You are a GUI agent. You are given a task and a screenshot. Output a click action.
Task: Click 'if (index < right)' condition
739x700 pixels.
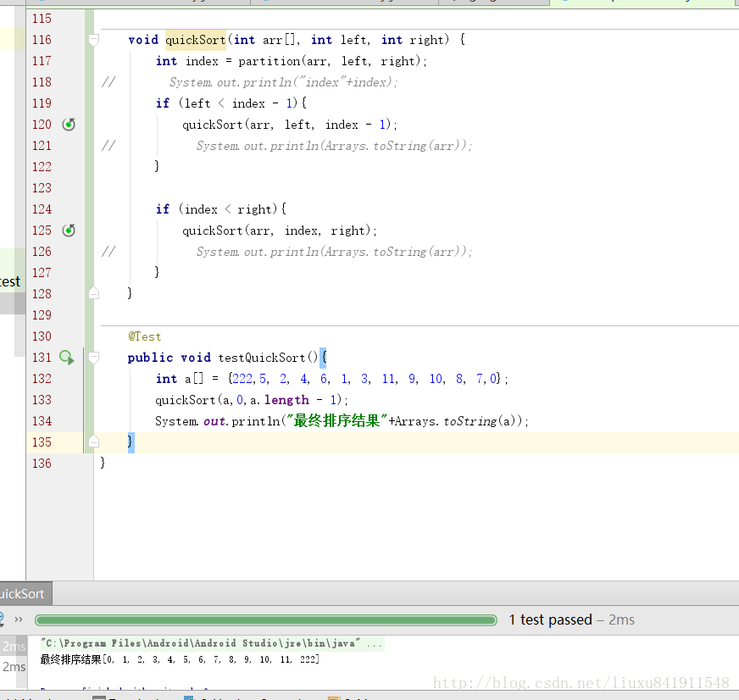click(x=221, y=209)
